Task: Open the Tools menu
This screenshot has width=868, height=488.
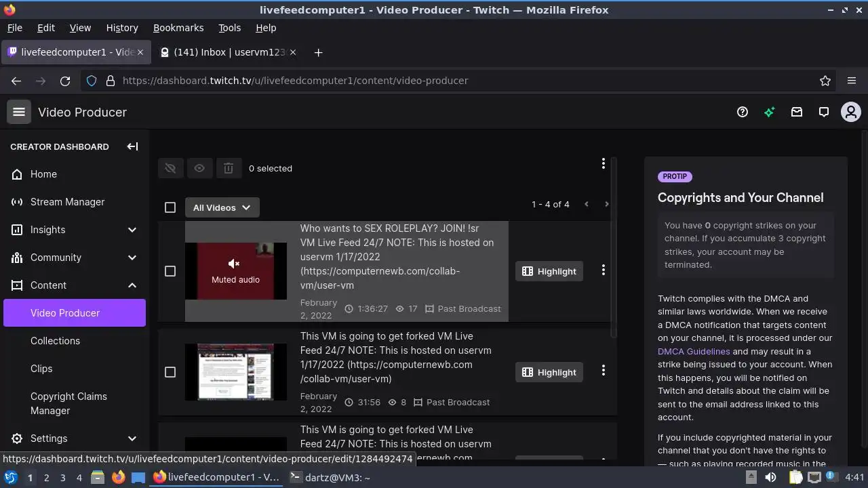Action: click(229, 28)
